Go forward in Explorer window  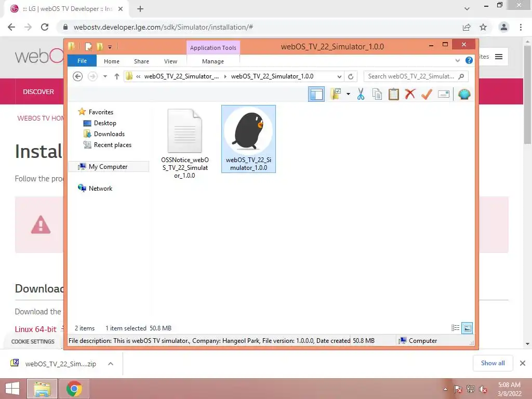click(92, 76)
